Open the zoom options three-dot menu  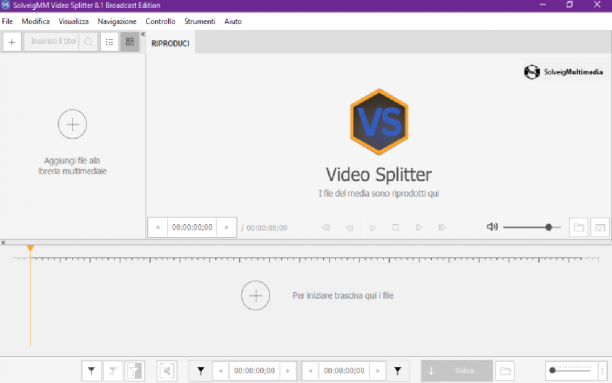pyautogui.click(x=602, y=371)
